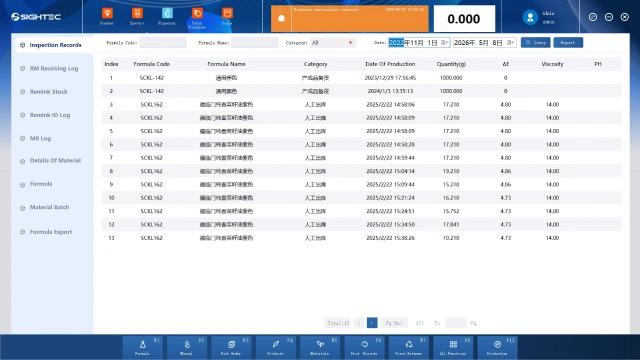Open Manual shortcut F2 in bottom bar
Image resolution: width=640 pixels, height=360 pixels.
[x=187, y=347]
